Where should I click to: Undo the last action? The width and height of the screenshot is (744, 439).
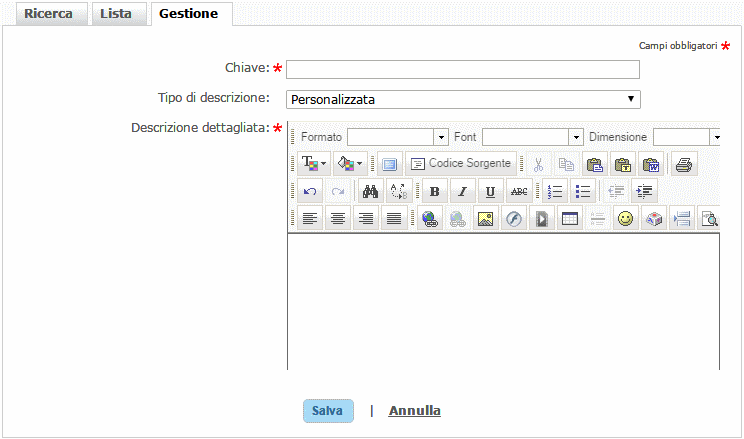(x=310, y=191)
